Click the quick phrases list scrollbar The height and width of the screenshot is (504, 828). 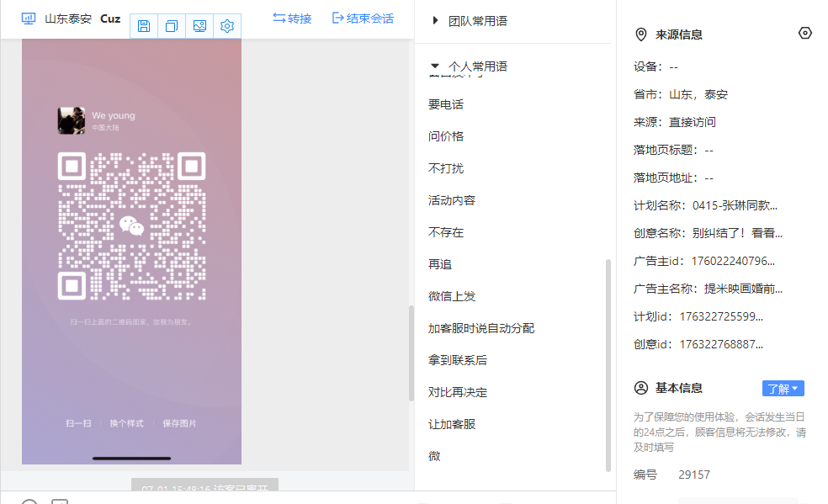608,365
